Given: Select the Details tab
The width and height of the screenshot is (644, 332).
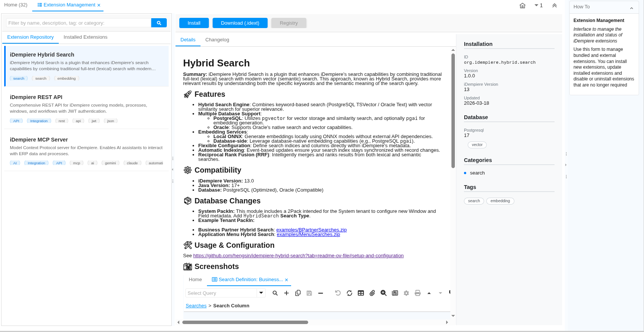Looking at the screenshot, I should point(188,40).
